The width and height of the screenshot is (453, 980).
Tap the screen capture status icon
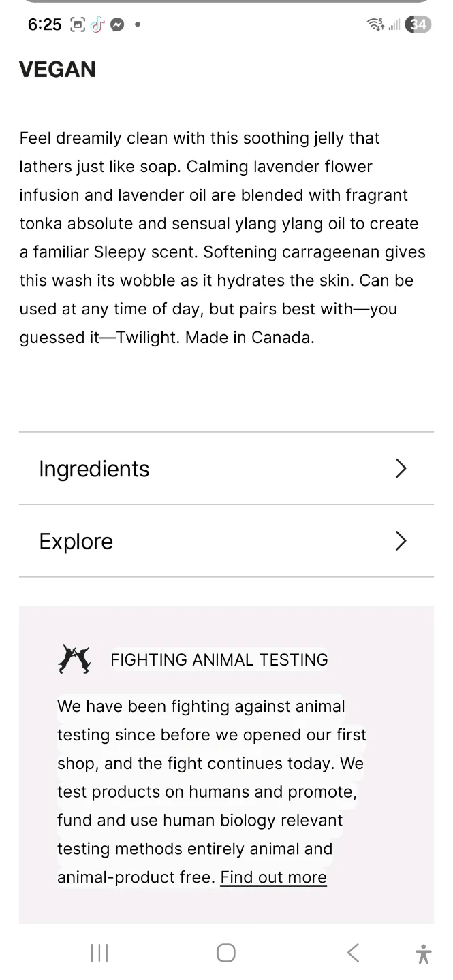pyautogui.click(x=78, y=25)
